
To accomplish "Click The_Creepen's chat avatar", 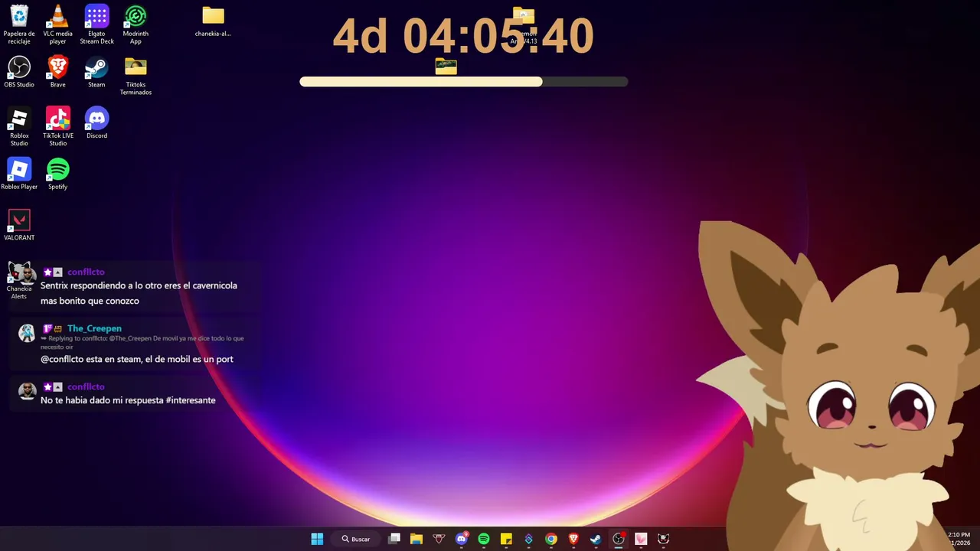I will [27, 333].
